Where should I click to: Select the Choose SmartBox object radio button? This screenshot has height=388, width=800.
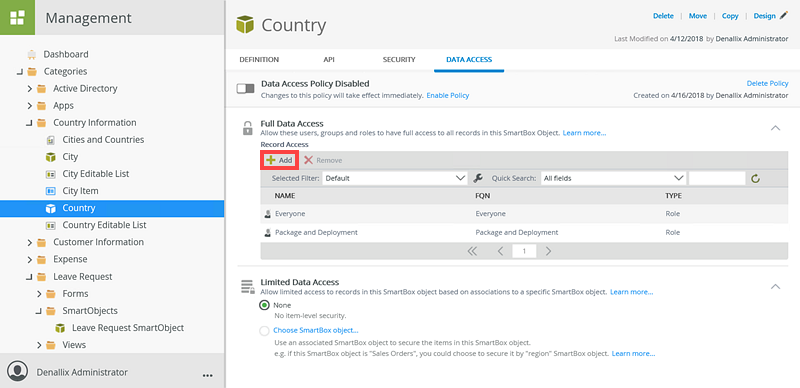[264, 331]
